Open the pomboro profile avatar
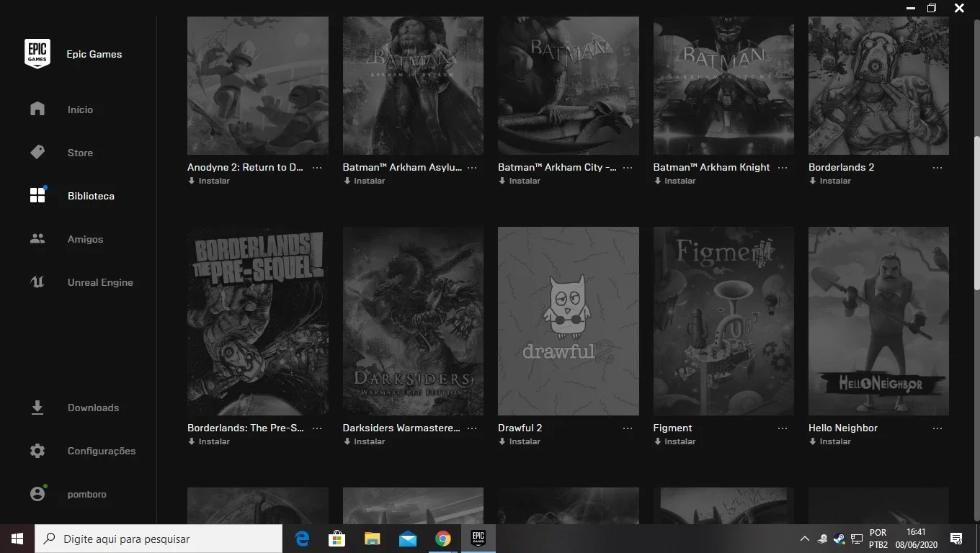980x553 pixels. (x=37, y=494)
